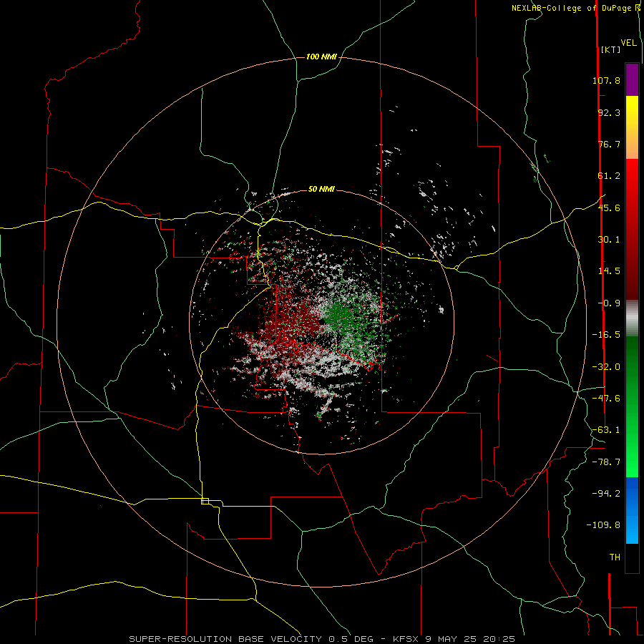This screenshot has width=644, height=644.
Task: Click the 107.8 velocity scale value
Action: [x=606, y=80]
